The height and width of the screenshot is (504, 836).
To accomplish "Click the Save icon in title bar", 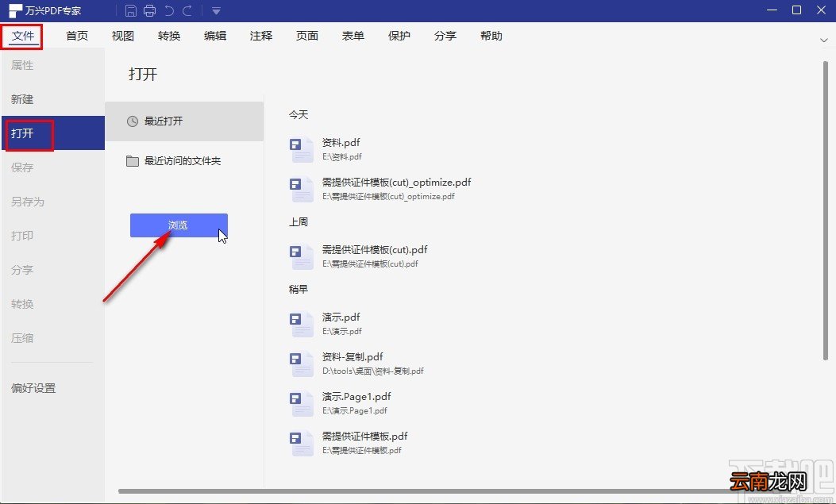I will click(x=131, y=10).
